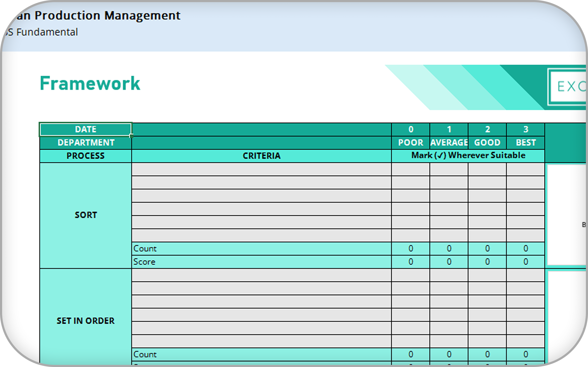The width and height of the screenshot is (588, 367).
Task: Click the empty date value field
Action: pyautogui.click(x=261, y=129)
